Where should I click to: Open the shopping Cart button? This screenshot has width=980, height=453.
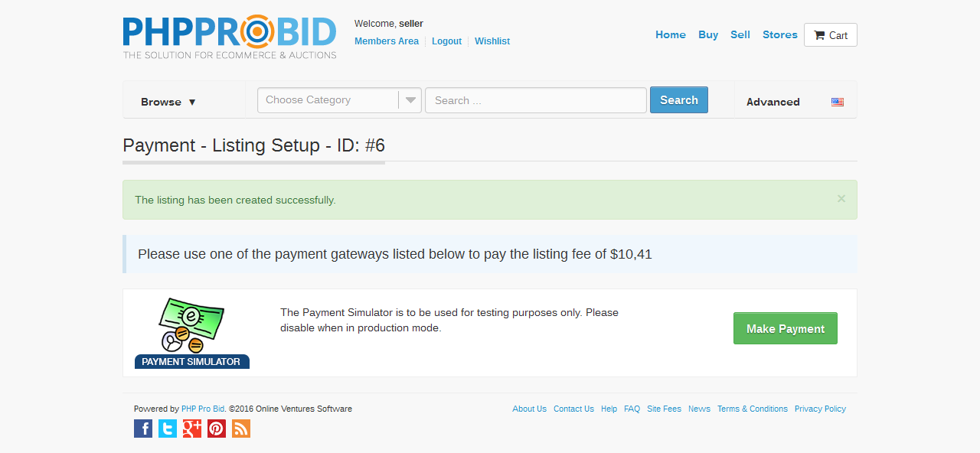tap(831, 35)
